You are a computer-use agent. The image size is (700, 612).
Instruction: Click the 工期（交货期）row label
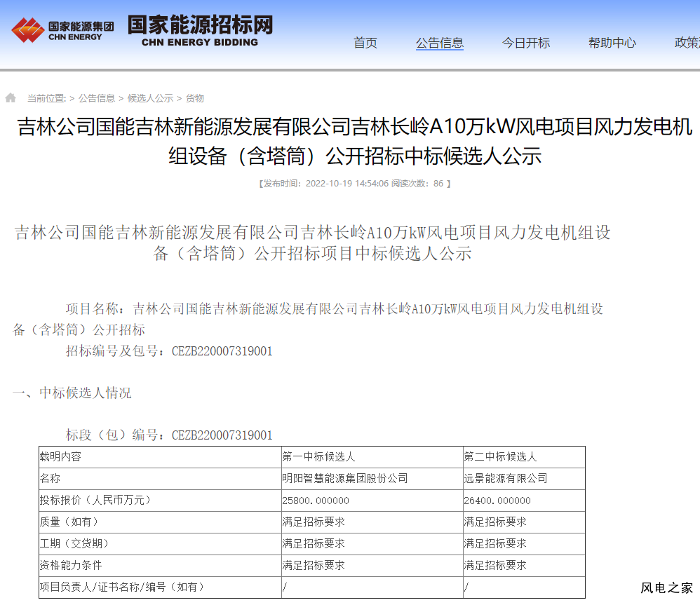[x=160, y=544]
